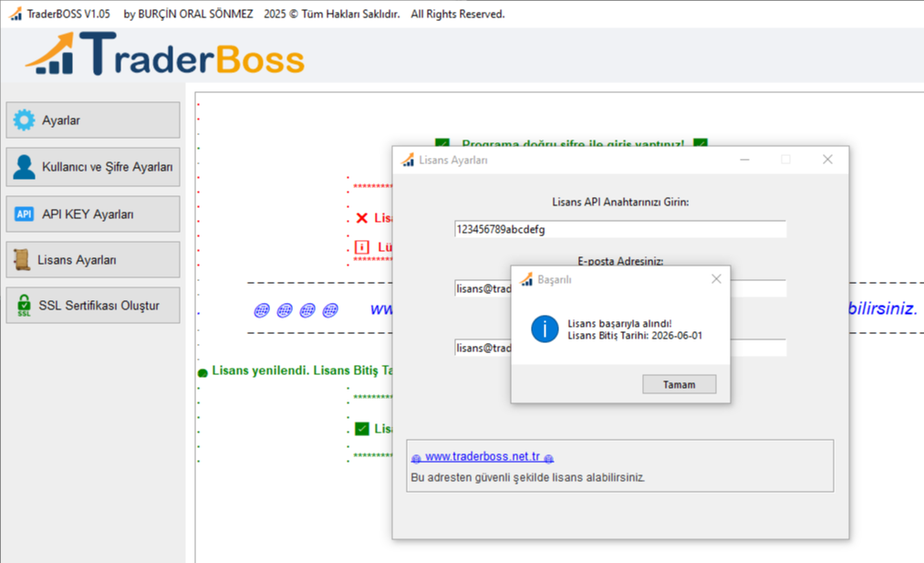
Task: Select the API badge icon on API KEY Ayarları
Action: coord(23,214)
